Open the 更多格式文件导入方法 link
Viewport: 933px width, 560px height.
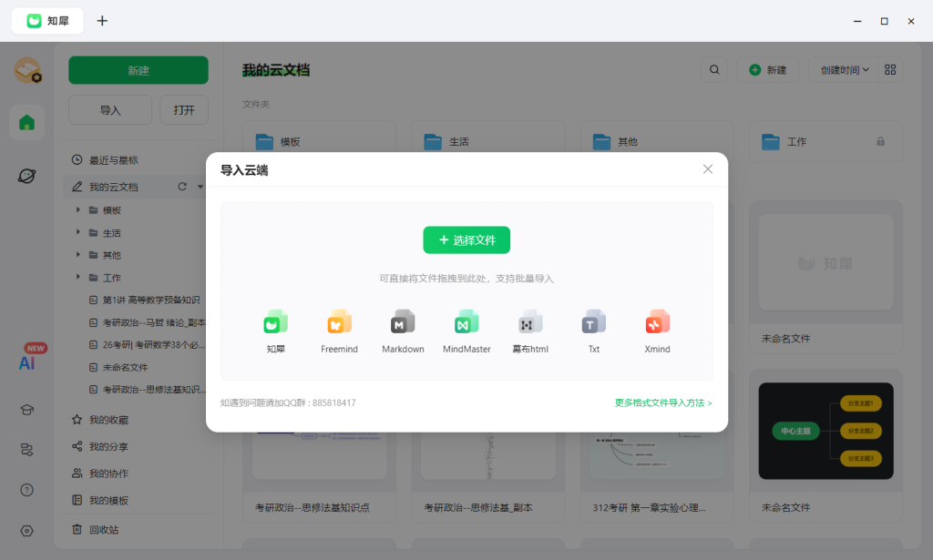(663, 403)
